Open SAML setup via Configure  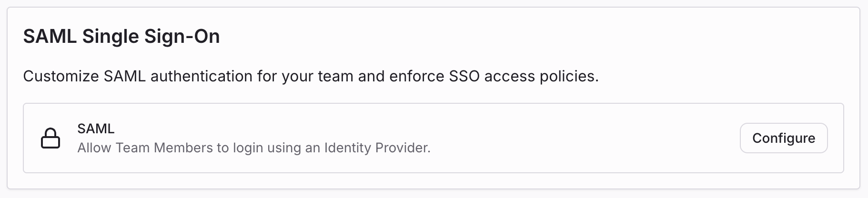783,138
